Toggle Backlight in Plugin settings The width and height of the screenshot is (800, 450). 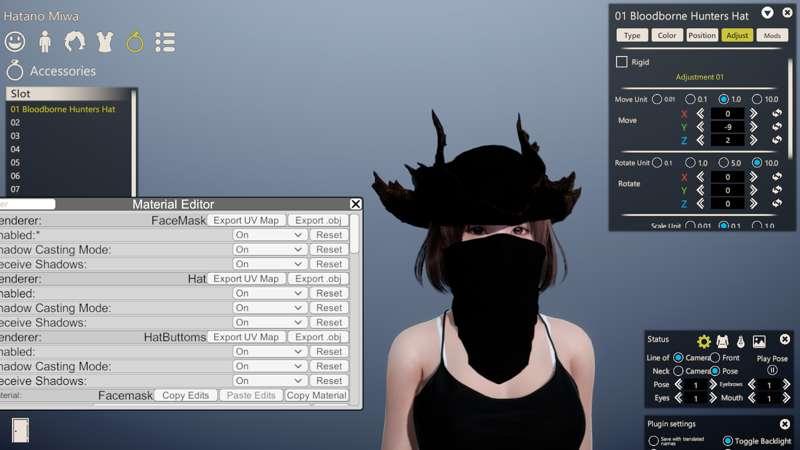[728, 440]
